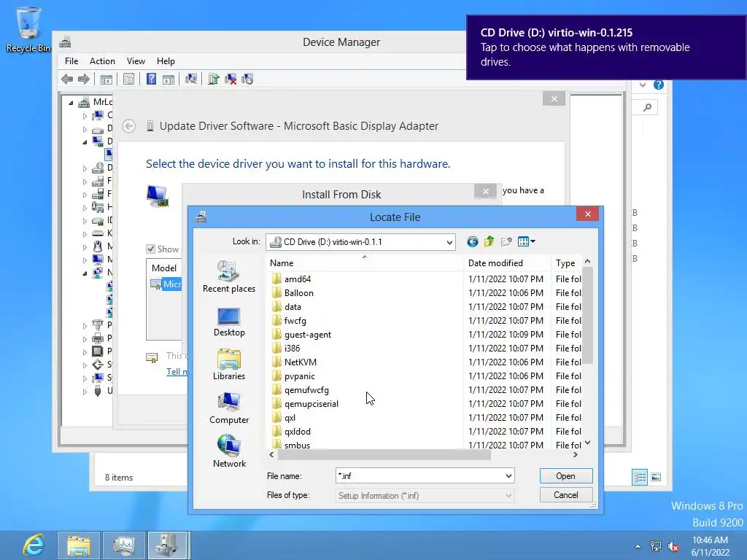
Task: Click the CD Drive virtio-win notification
Action: coord(606,47)
